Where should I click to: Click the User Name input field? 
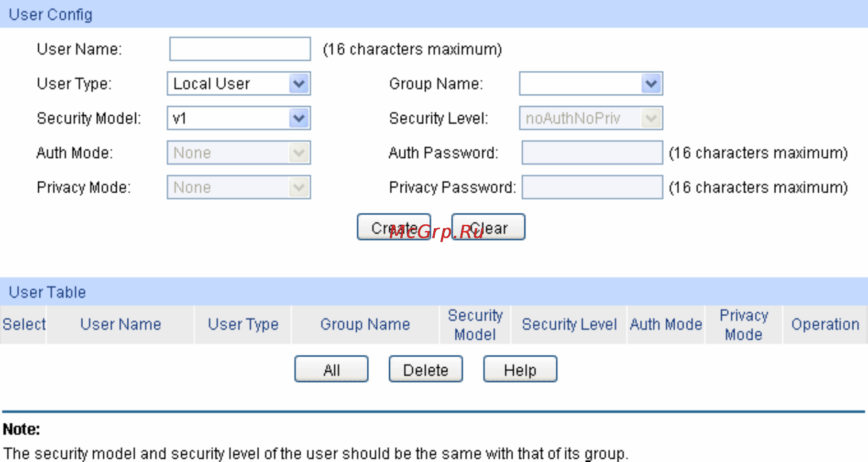tap(240, 49)
